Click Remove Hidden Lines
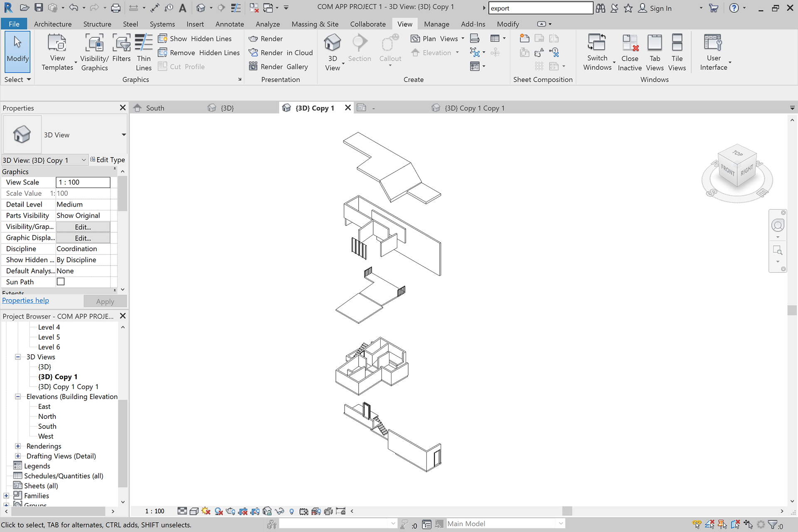This screenshot has height=532, width=798. [x=199, y=53]
